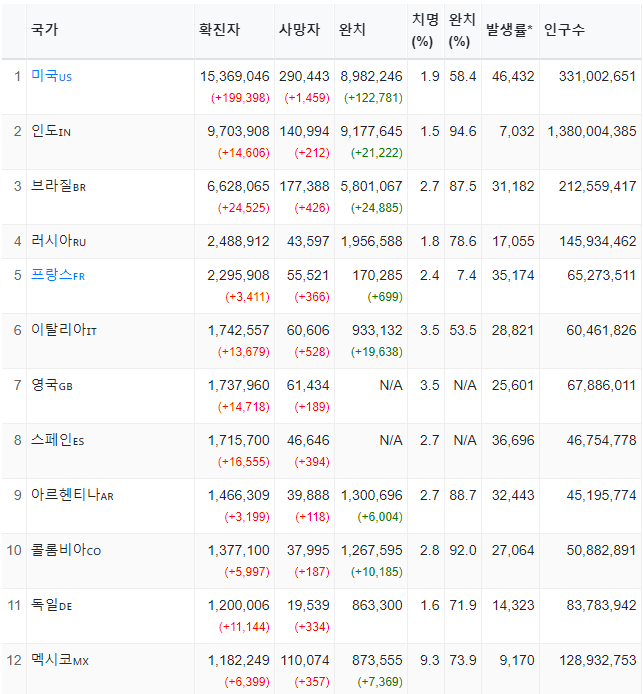Click UK incidence rate 25,601

[513, 385]
